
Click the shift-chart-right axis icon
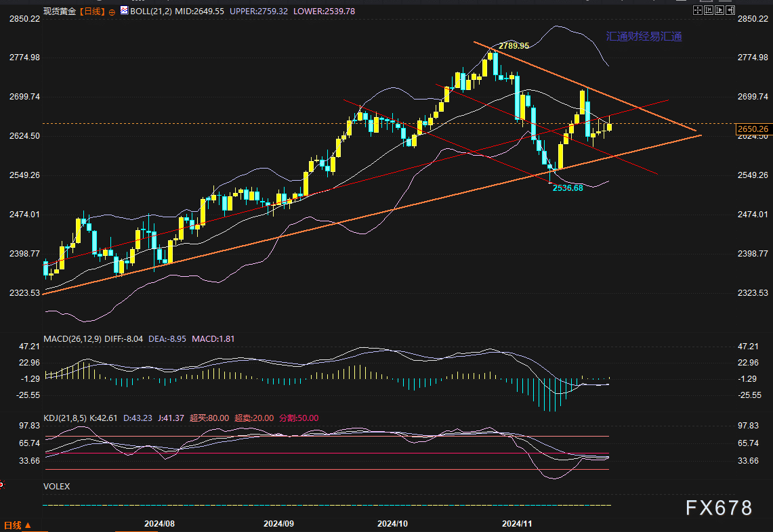tap(719, 10)
